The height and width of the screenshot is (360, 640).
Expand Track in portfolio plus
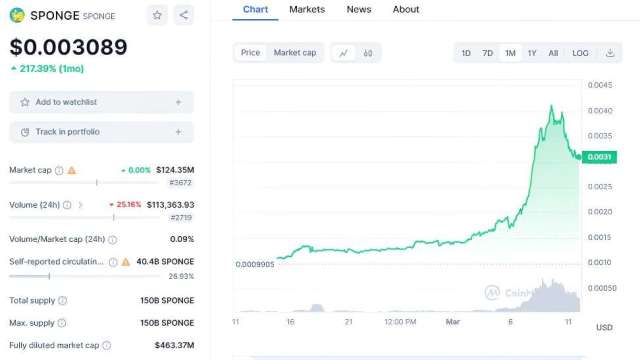[x=178, y=132]
